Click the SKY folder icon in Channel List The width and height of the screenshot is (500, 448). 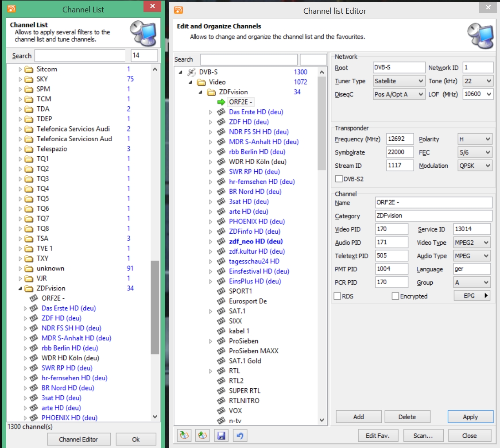[x=29, y=79]
